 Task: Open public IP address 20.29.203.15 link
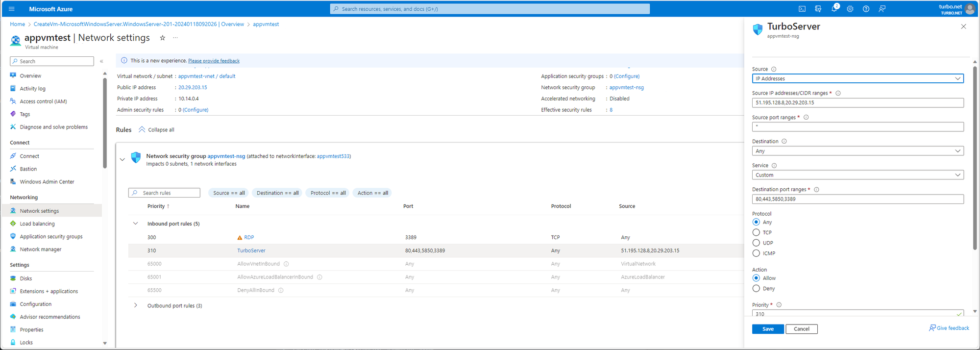[x=193, y=88]
